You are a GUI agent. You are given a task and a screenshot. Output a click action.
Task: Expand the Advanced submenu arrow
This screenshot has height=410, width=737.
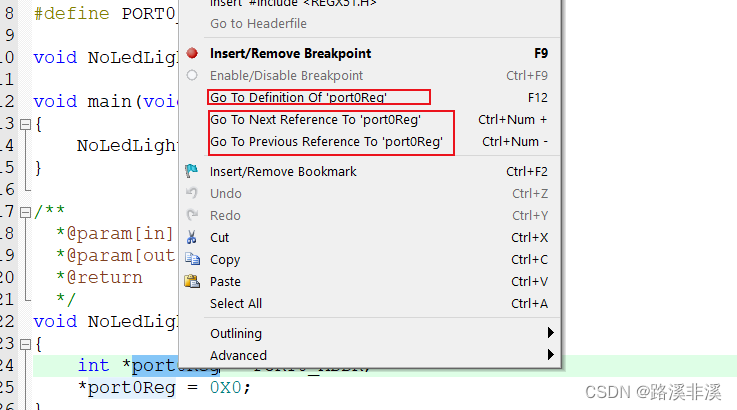tap(550, 355)
